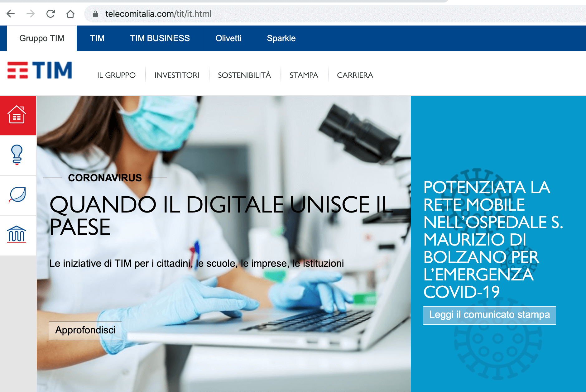The width and height of the screenshot is (586, 392).
Task: Open the Sparkle navigation item
Action: tap(281, 38)
